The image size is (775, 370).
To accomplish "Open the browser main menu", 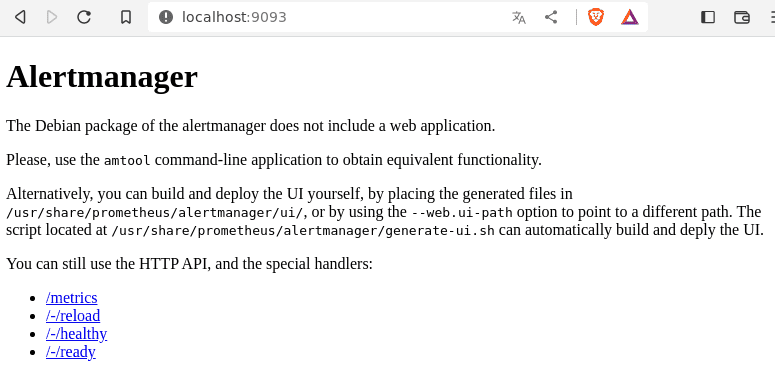I will [772, 17].
